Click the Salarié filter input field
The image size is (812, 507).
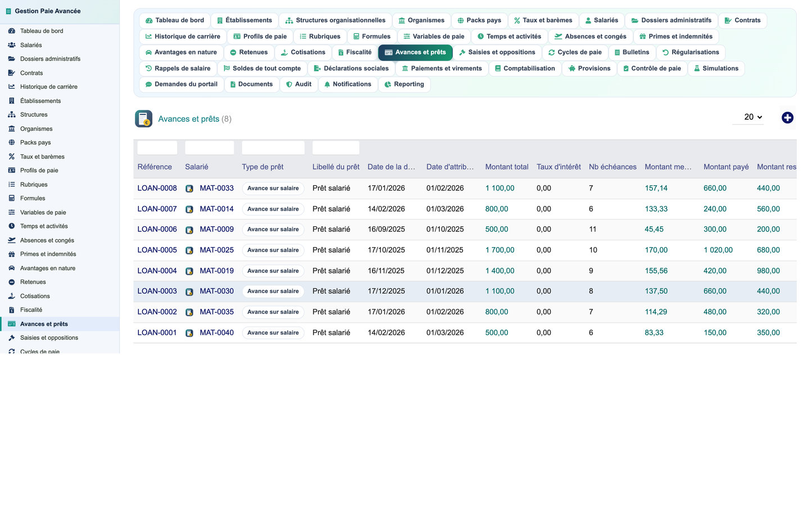[x=209, y=148]
